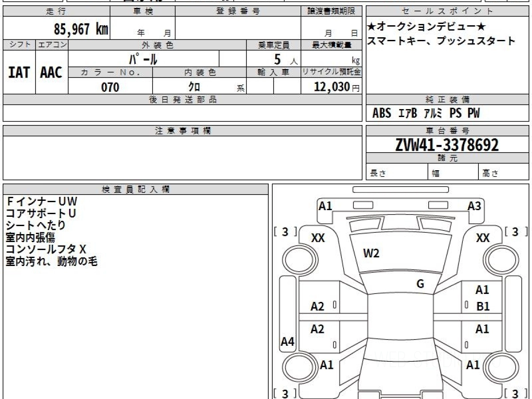
Task: Click PS in the equipment list
Action: point(456,113)
